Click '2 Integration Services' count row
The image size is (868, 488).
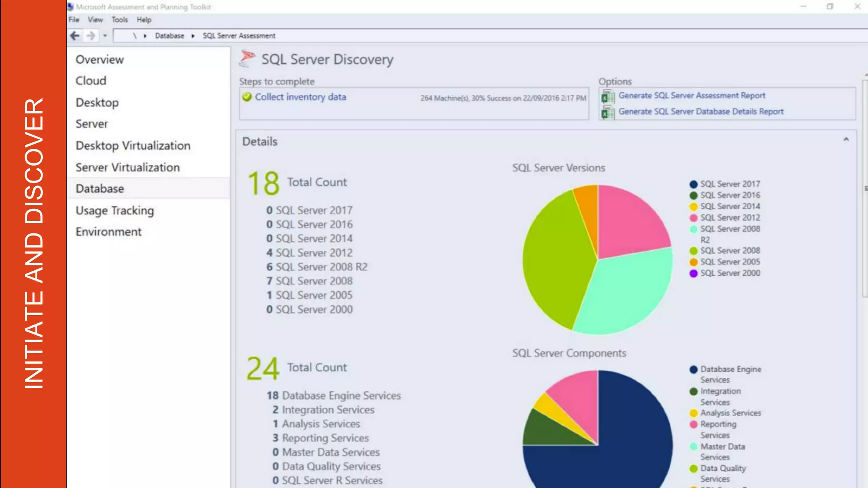(323, 410)
